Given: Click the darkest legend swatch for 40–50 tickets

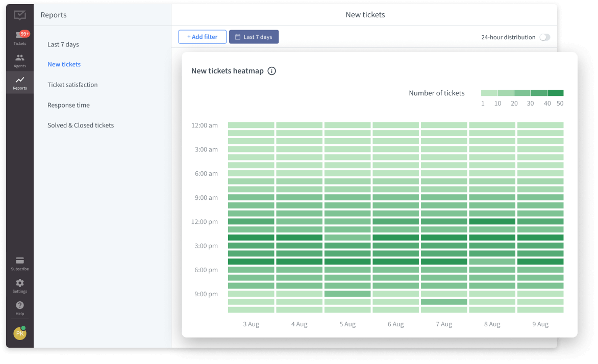Looking at the screenshot, I should tap(555, 93).
